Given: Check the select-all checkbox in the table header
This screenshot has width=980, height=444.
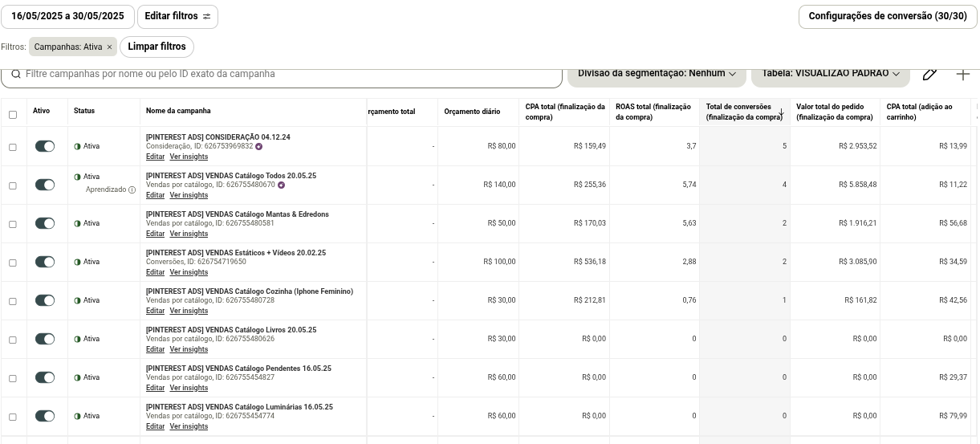Looking at the screenshot, I should [x=12, y=115].
